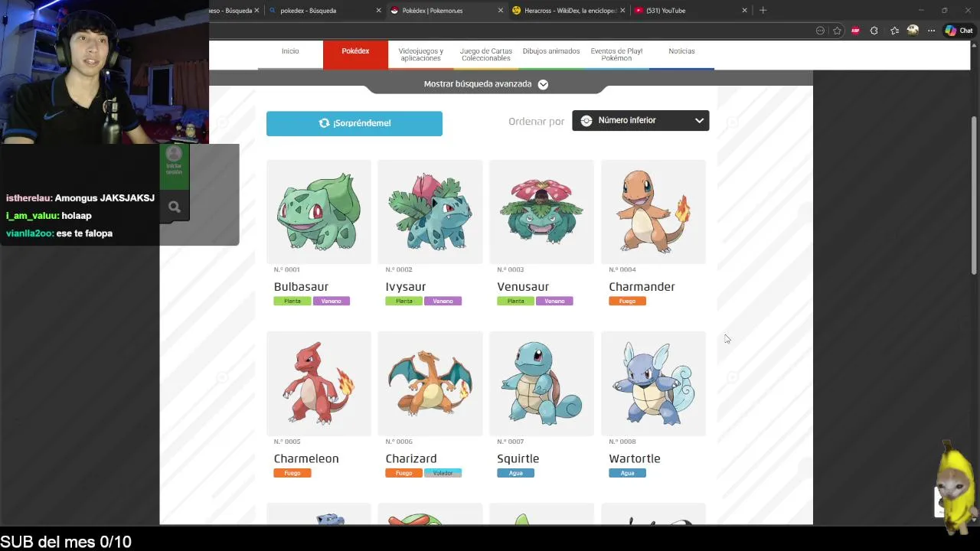The width and height of the screenshot is (980, 551).
Task: Open the Copilot Chat button
Action: 959,31
